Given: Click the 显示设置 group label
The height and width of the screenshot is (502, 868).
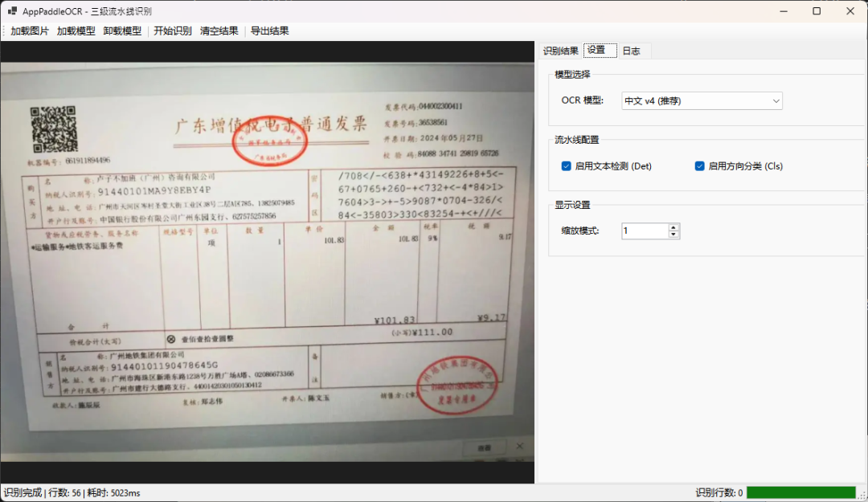Looking at the screenshot, I should (x=572, y=205).
